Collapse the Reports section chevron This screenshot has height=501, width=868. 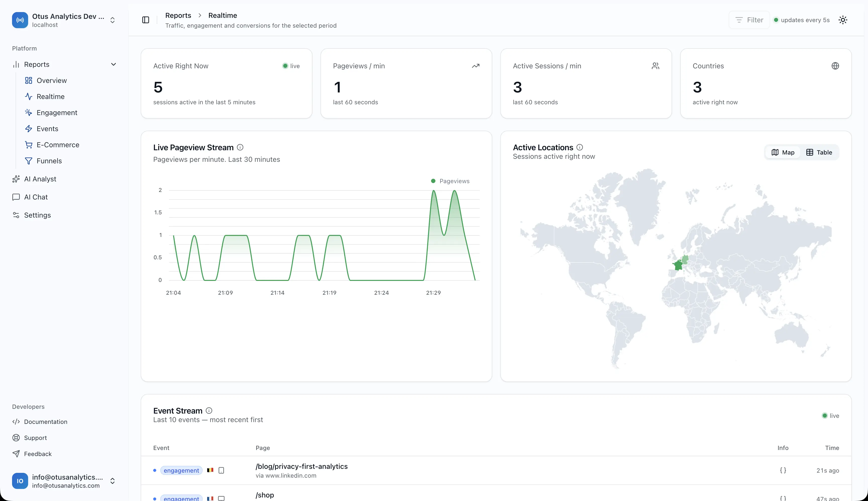tap(114, 64)
